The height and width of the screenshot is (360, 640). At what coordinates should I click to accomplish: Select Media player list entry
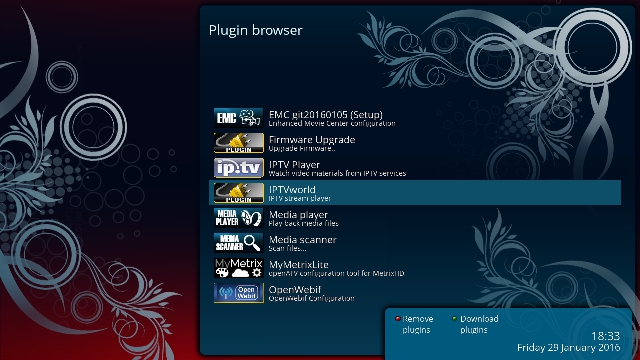point(415,218)
